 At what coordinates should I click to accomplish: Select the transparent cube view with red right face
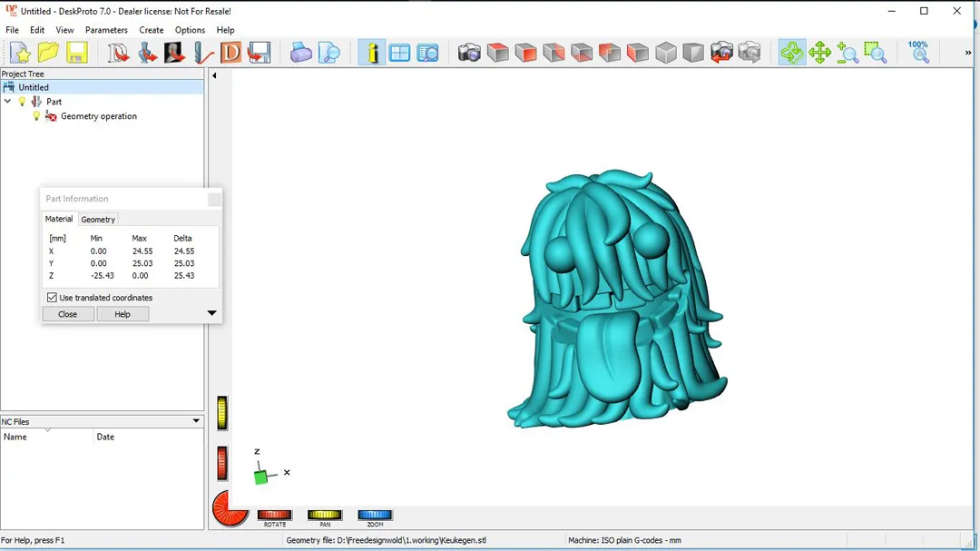(x=554, y=53)
